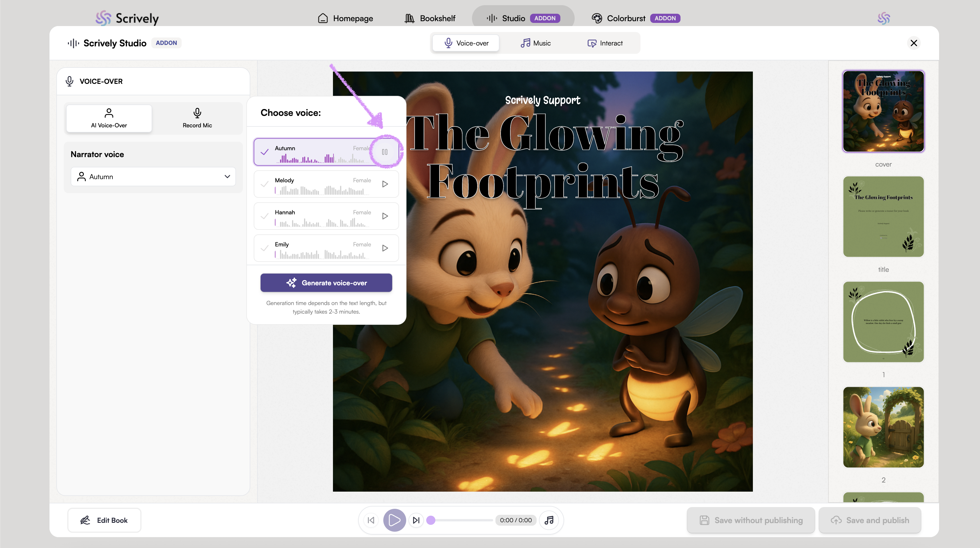Click the Scrively profile icon at top right

click(883, 18)
